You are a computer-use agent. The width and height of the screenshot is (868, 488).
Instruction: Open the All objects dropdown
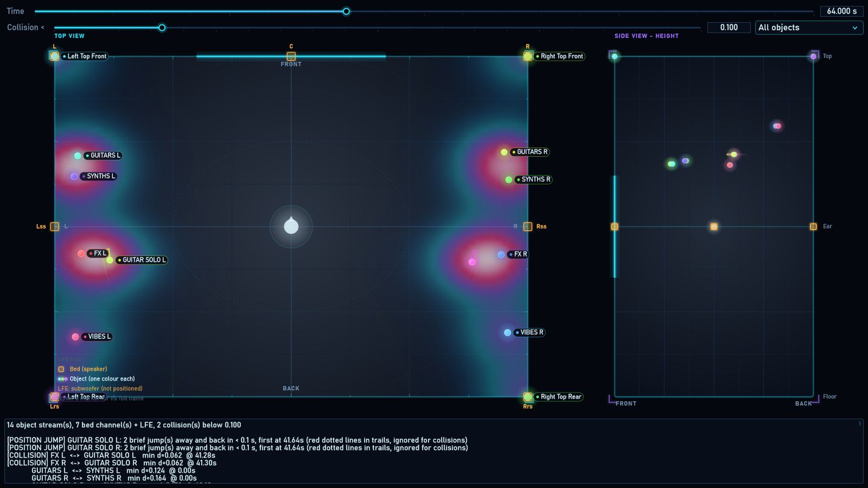[809, 28]
